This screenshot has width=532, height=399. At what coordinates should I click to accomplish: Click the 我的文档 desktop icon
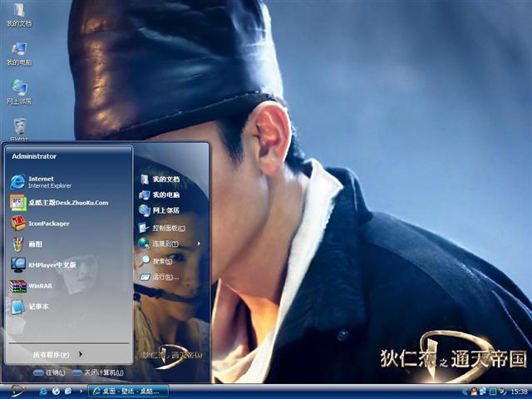(19, 15)
